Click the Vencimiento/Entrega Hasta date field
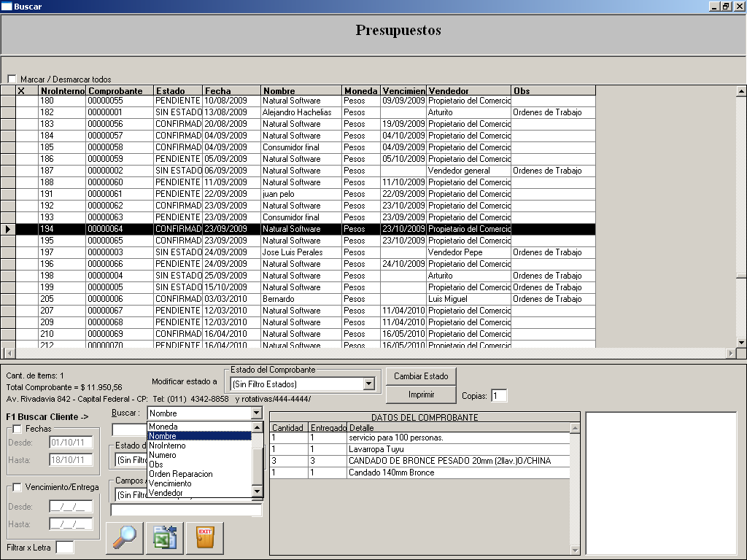The width and height of the screenshot is (747, 560). click(x=71, y=524)
